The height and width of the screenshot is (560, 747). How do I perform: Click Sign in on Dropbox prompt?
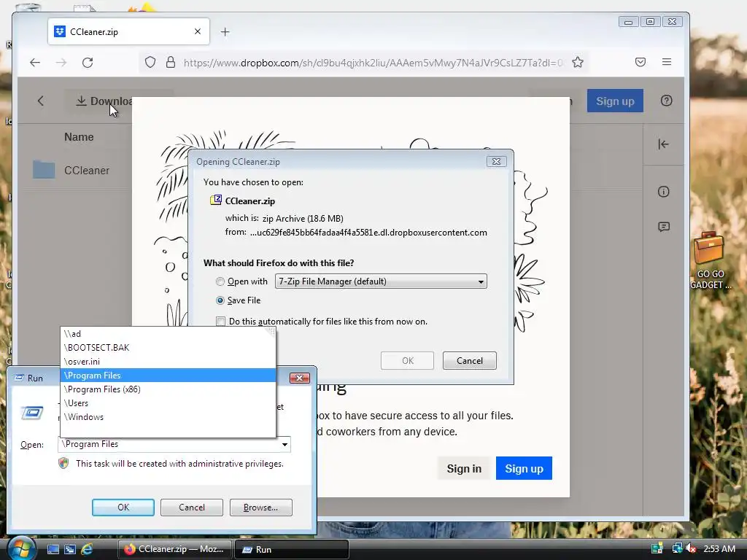click(x=463, y=469)
